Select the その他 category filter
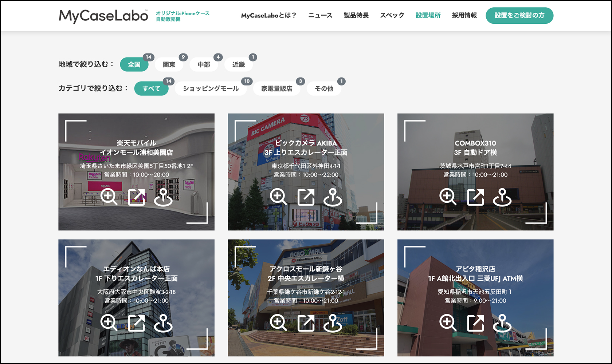Image resolution: width=612 pixels, height=364 pixels. coord(324,88)
